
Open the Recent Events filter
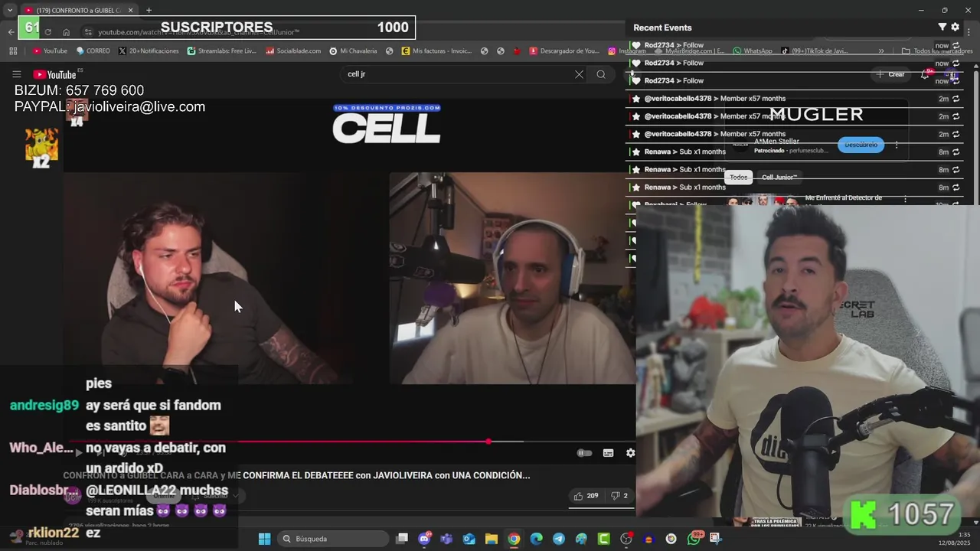[942, 28]
